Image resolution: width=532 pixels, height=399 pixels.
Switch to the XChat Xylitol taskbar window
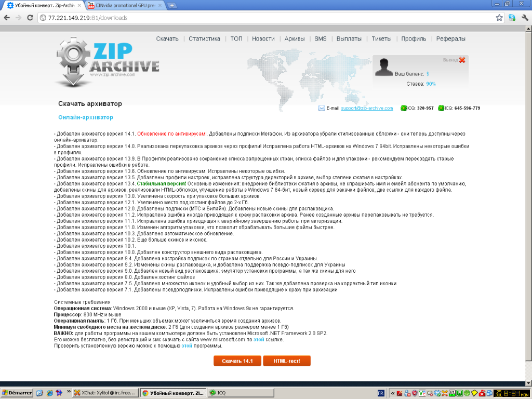tap(106, 393)
